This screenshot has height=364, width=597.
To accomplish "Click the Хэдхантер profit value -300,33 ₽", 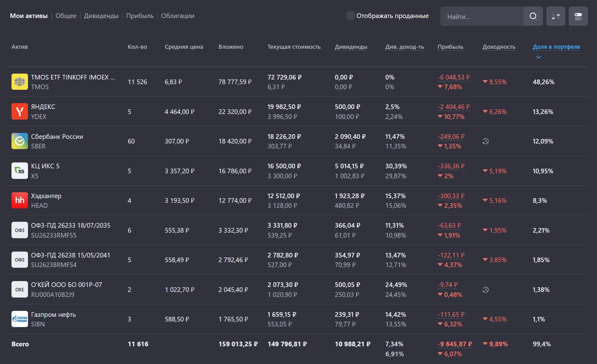I will [x=451, y=196].
